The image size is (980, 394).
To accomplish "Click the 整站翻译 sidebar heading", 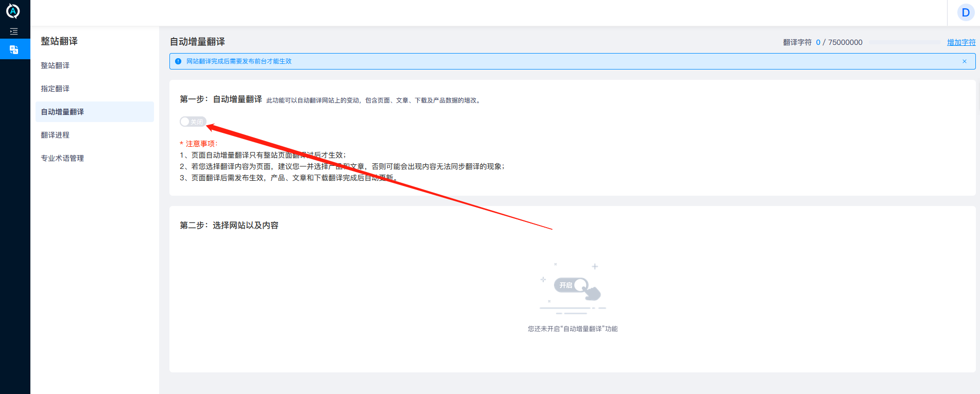I will tap(59, 41).
